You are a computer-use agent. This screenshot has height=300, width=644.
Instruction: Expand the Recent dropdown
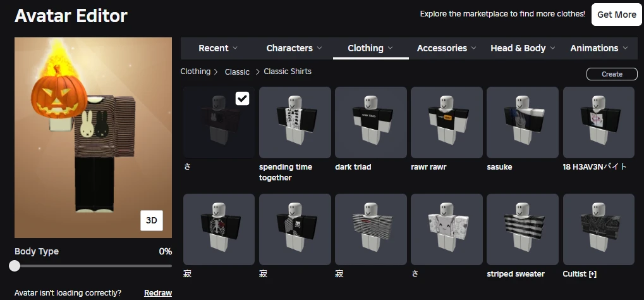click(218, 48)
